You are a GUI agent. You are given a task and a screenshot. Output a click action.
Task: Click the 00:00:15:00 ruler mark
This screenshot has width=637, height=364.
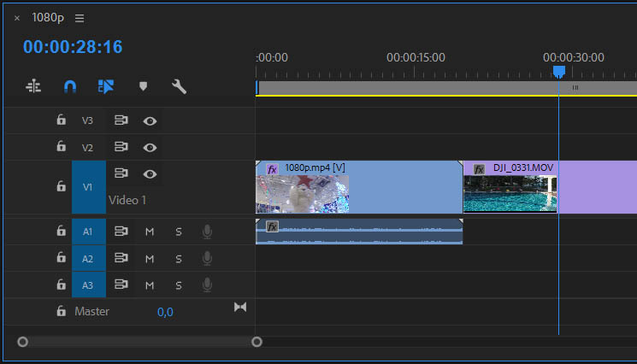(416, 57)
